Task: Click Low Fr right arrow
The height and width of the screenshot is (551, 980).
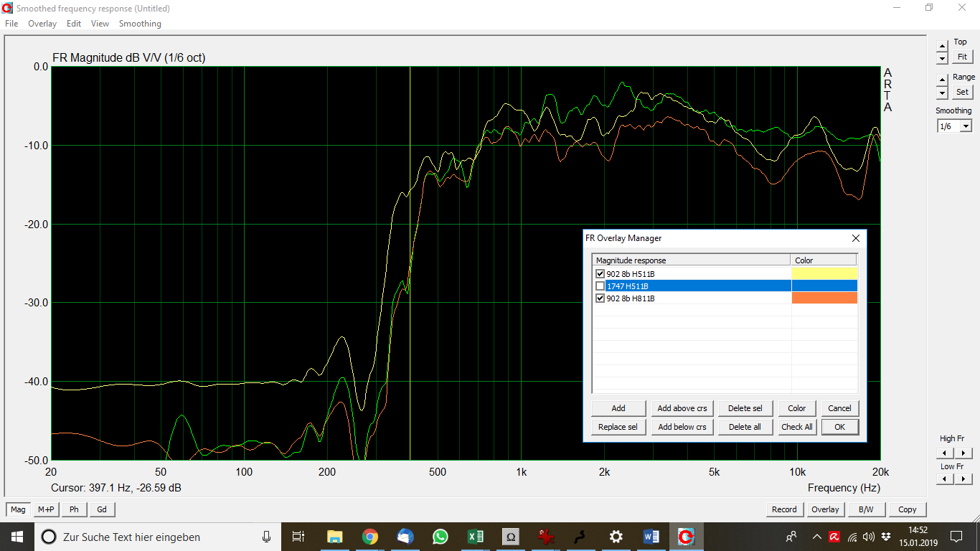Action: click(x=963, y=479)
